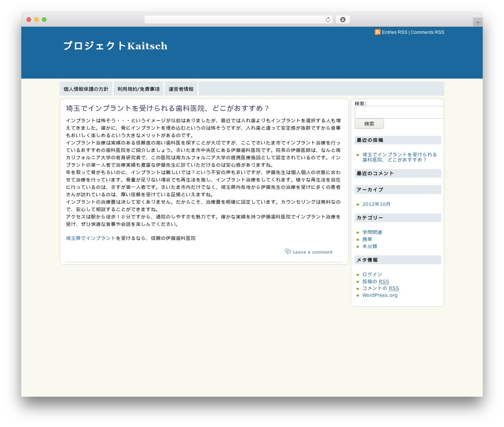504x427 pixels.
Task: Click the アーカイブ sidebar heading
Action: [x=398, y=189]
